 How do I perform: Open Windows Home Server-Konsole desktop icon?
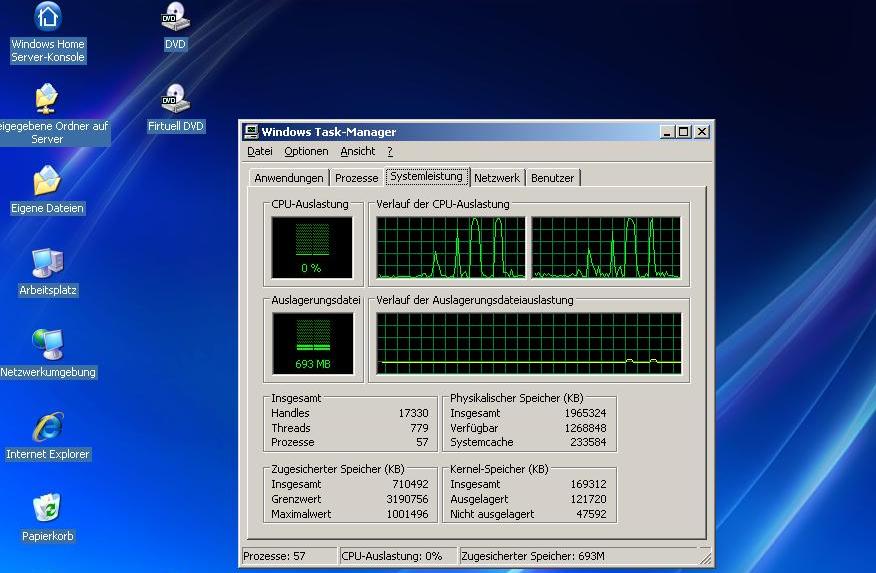point(47,32)
